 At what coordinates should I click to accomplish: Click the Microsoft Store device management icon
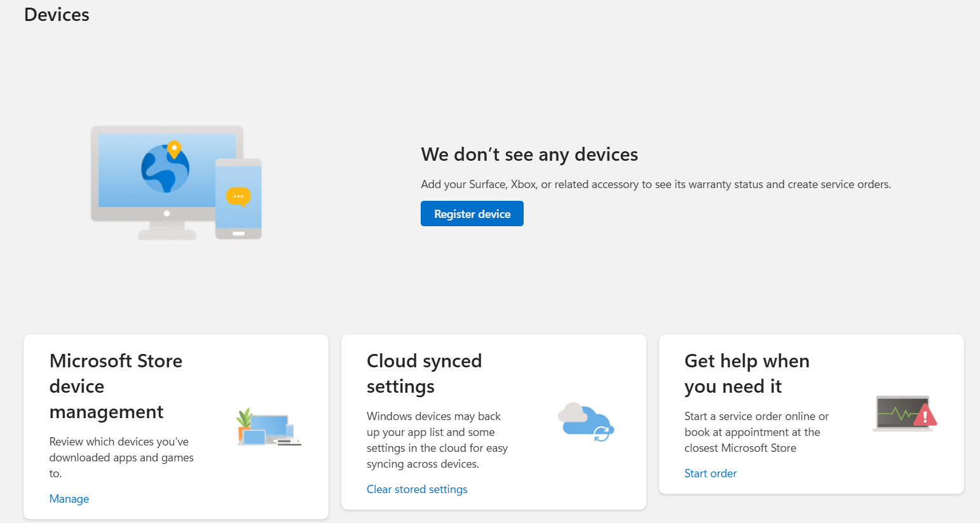coord(269,427)
